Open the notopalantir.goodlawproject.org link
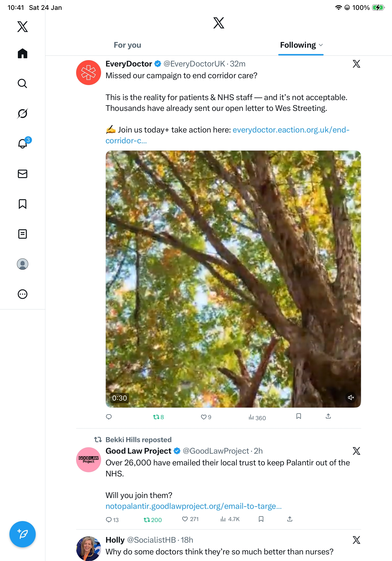392x561 pixels. 193,506
